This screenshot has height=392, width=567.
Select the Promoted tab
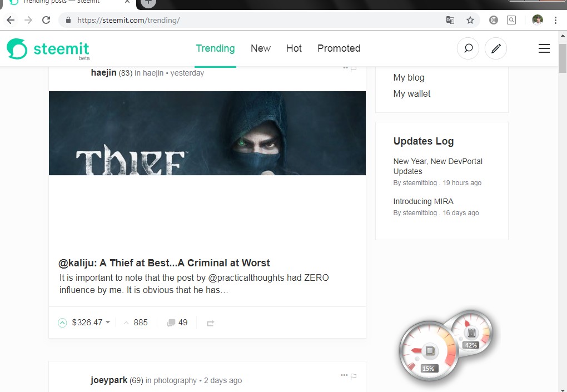point(339,48)
